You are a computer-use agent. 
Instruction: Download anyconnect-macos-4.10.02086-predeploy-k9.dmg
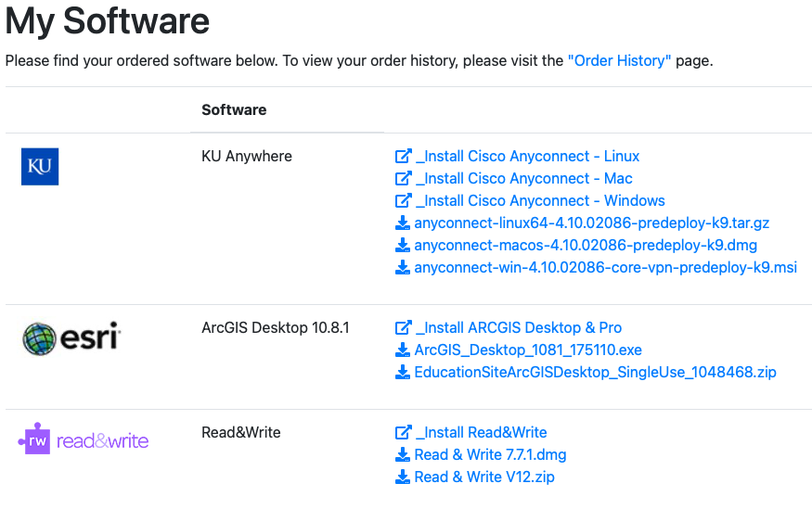(x=586, y=245)
